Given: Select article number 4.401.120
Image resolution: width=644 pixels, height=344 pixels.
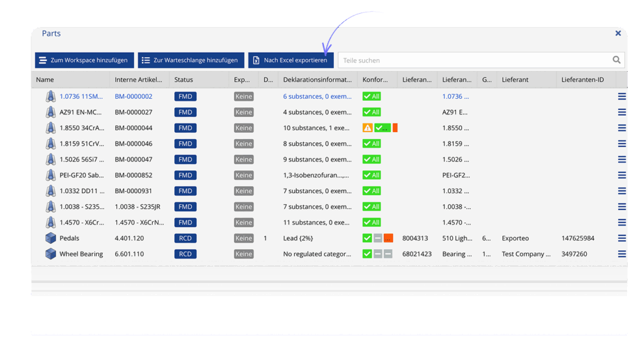Looking at the screenshot, I should [130, 238].
